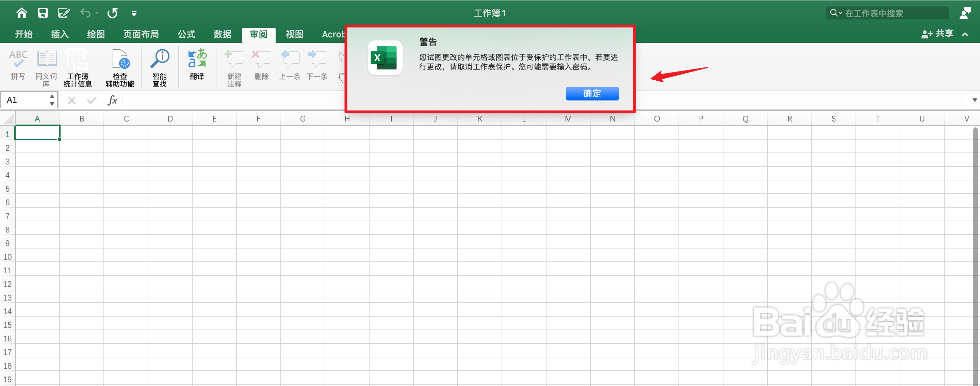Screen dimensions: 980x386
Task: Click the save-with-pencil icon in title bar
Action: 64,13
